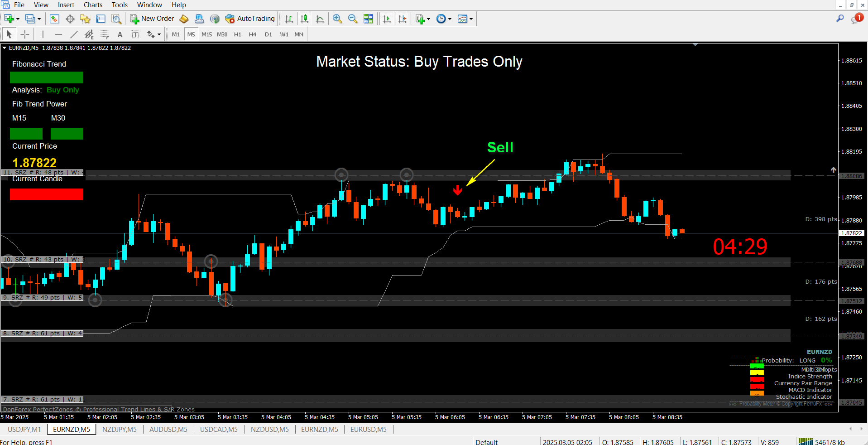Image resolution: width=868 pixels, height=445 pixels.
Task: Insert a text annotation on chart
Action: click(120, 34)
